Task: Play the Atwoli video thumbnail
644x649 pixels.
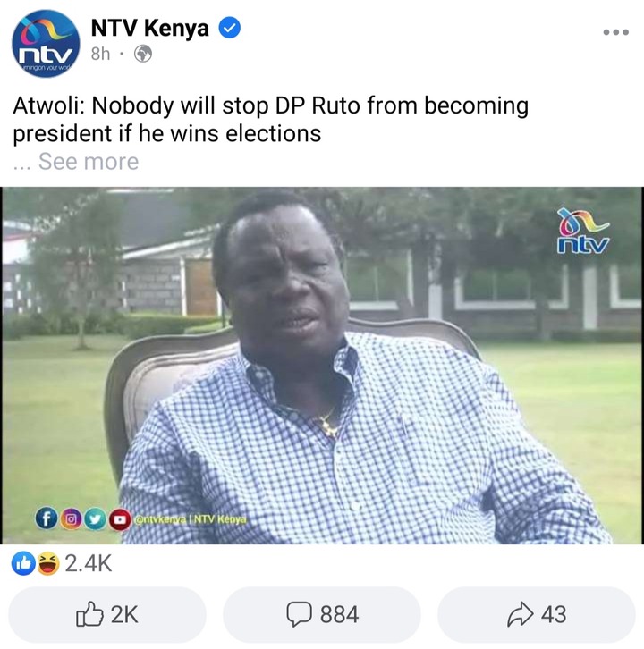Action: (322, 366)
